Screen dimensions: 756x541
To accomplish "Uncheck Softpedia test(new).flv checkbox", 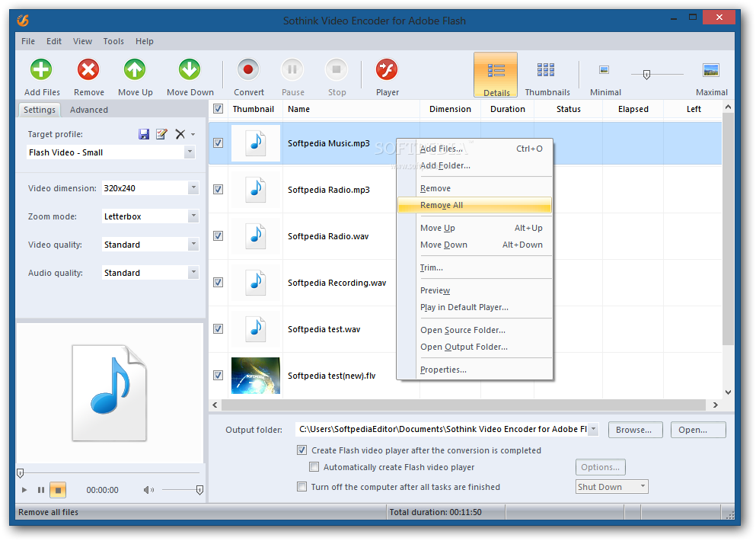I will [219, 375].
